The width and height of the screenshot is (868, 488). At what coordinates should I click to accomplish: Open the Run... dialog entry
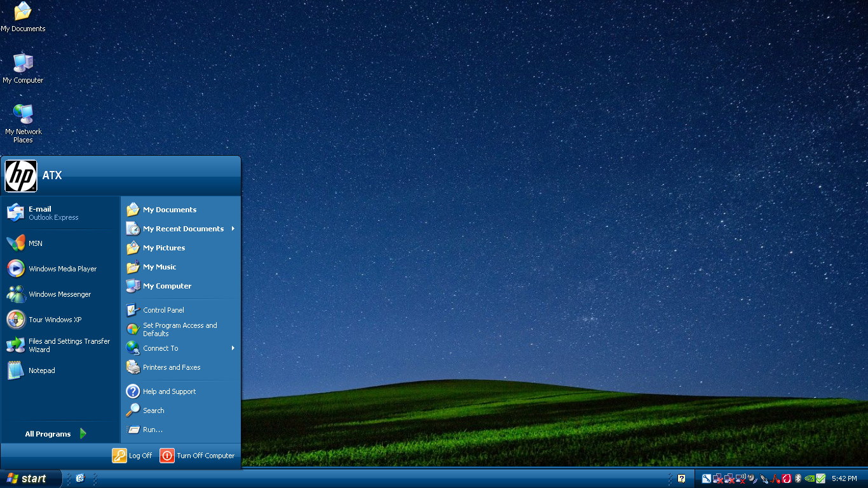(x=181, y=430)
